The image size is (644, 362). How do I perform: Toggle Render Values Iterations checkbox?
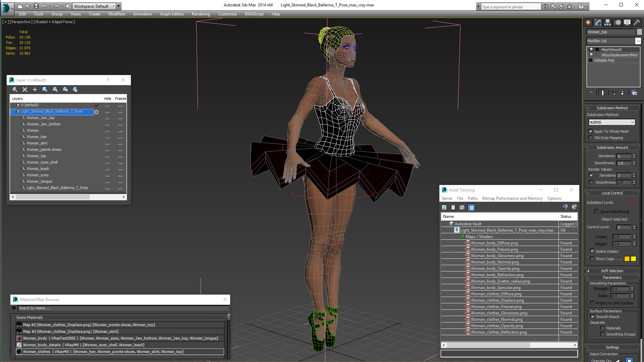coord(591,175)
